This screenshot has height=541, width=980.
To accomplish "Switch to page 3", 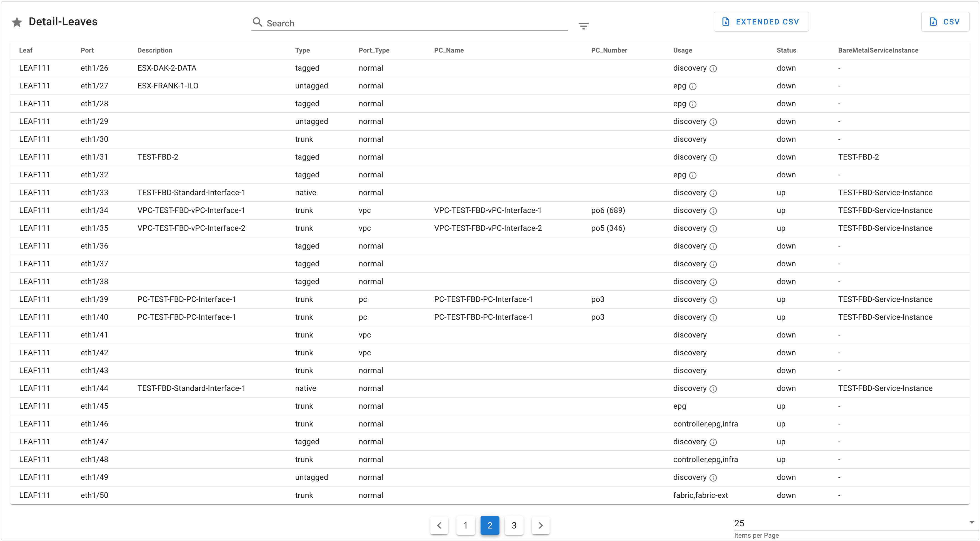I will point(514,525).
